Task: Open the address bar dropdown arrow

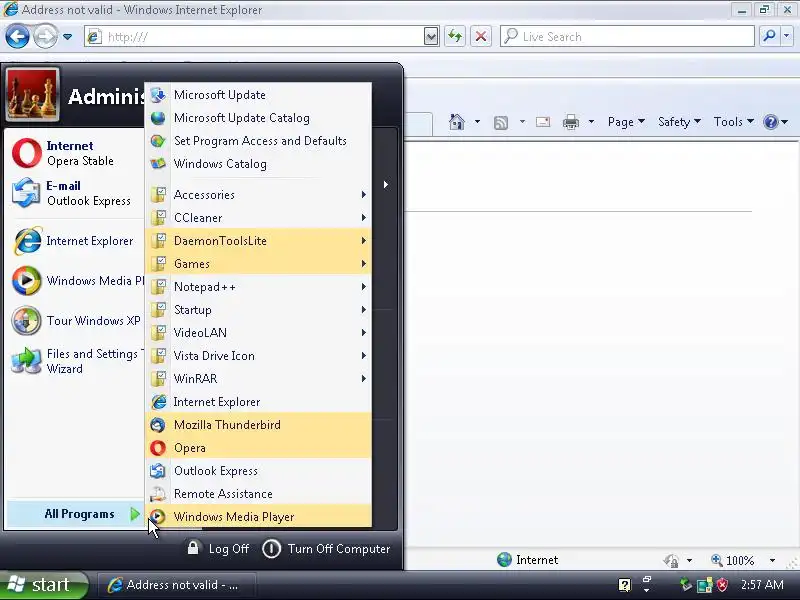Action: [x=431, y=37]
